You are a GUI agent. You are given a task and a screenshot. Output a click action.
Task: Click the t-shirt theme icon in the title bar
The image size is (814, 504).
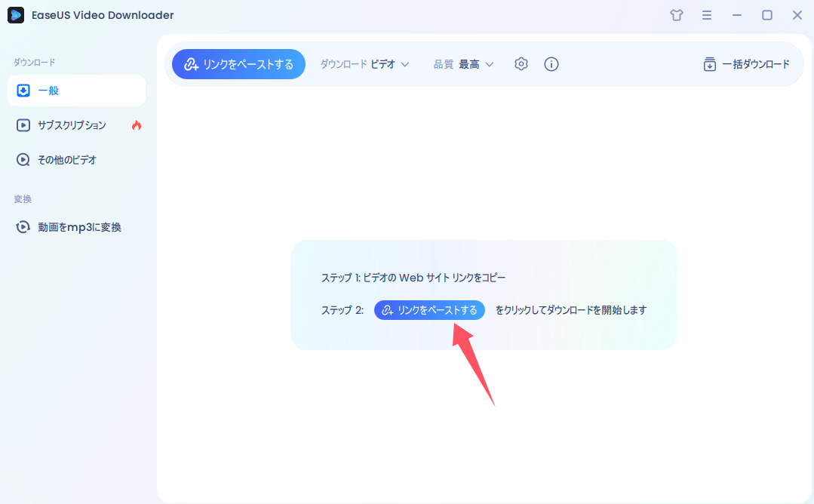(676, 14)
